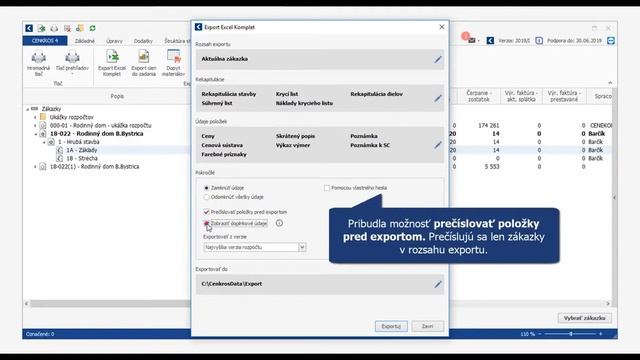Enable Pomocou vlastného hesla checkbox
The height and width of the screenshot is (360, 640).
tap(327, 188)
